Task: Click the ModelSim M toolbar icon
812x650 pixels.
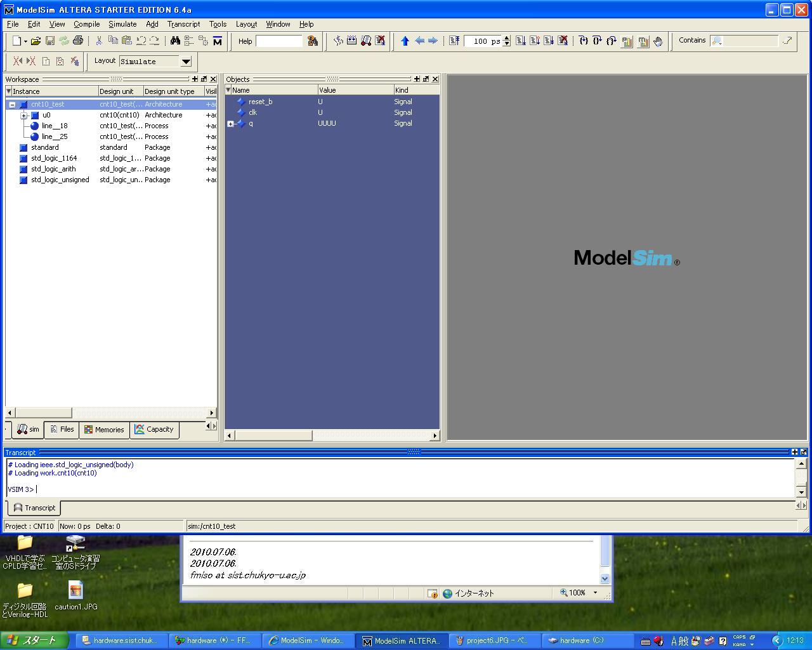Action: coord(218,41)
